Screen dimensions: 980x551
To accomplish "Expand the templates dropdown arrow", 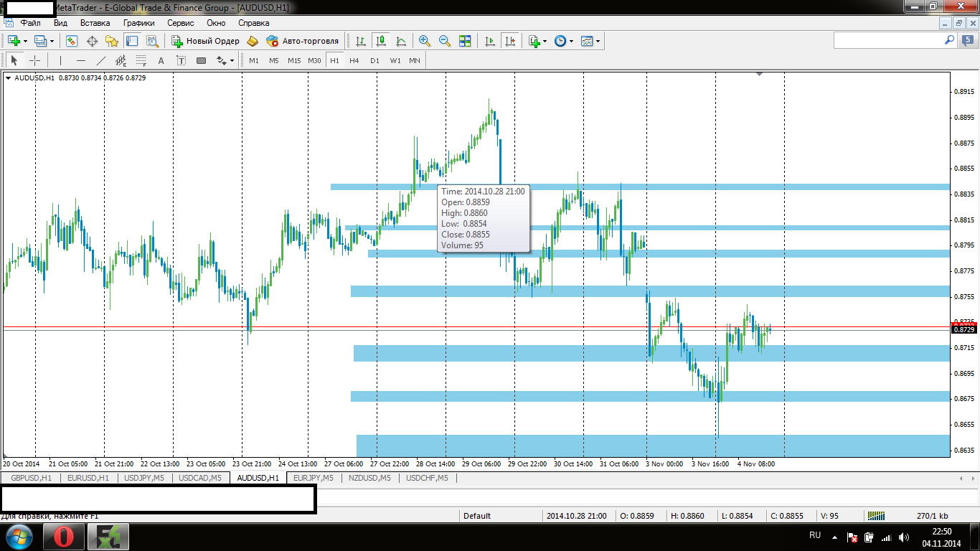I will pyautogui.click(x=598, y=41).
